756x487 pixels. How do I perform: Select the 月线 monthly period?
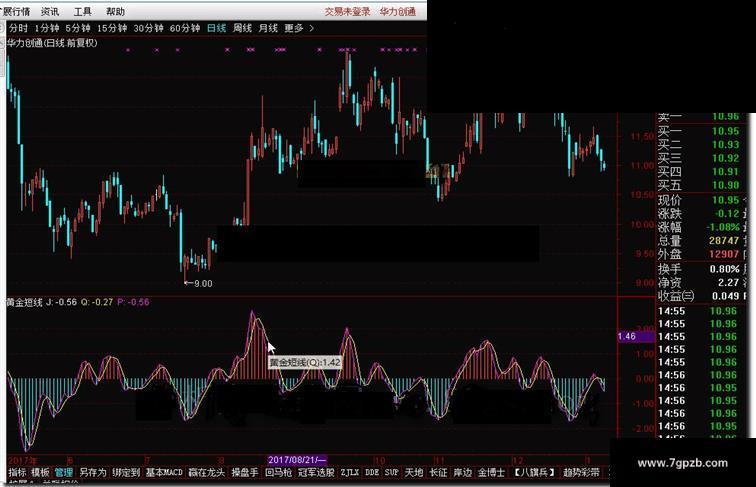tap(268, 28)
